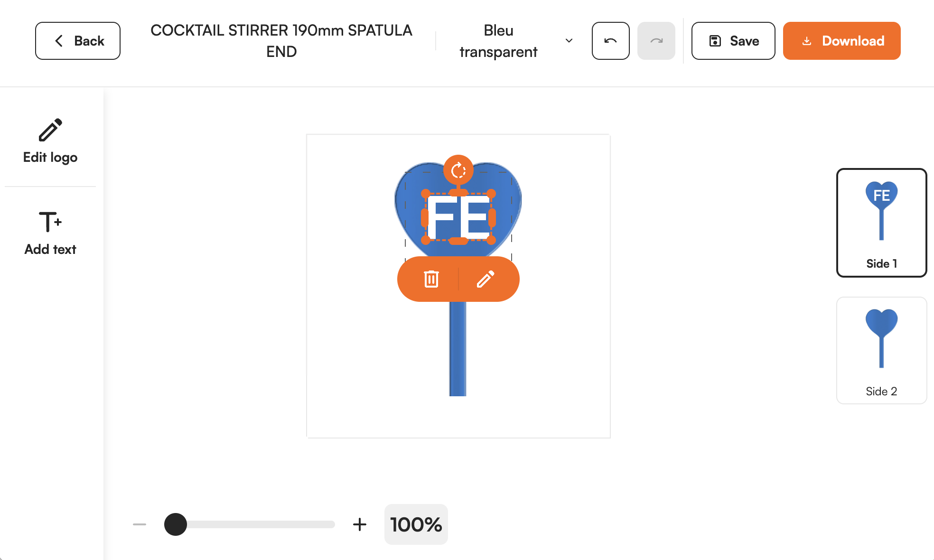
Task: Switch to the Side 1 thumbnail
Action: (x=881, y=223)
